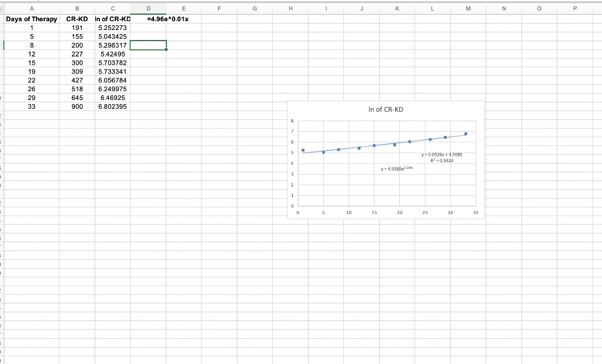Select cell with value 6.249975

[x=112, y=89]
